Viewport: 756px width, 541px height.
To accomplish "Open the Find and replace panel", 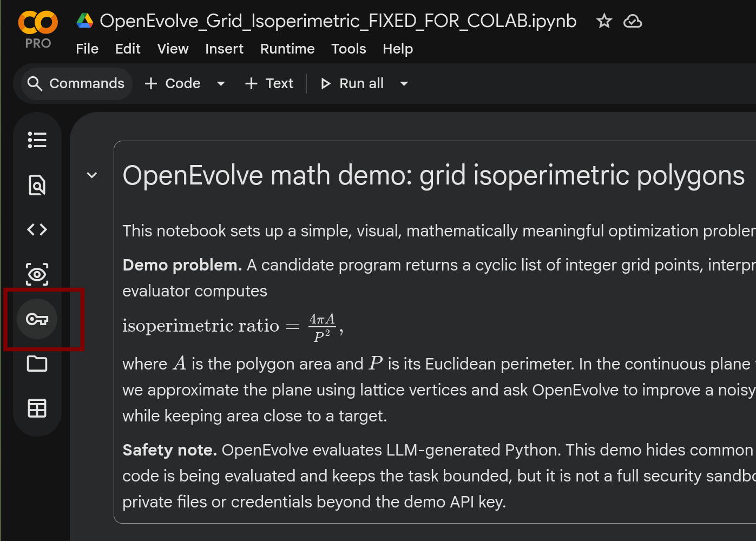I will tap(37, 185).
